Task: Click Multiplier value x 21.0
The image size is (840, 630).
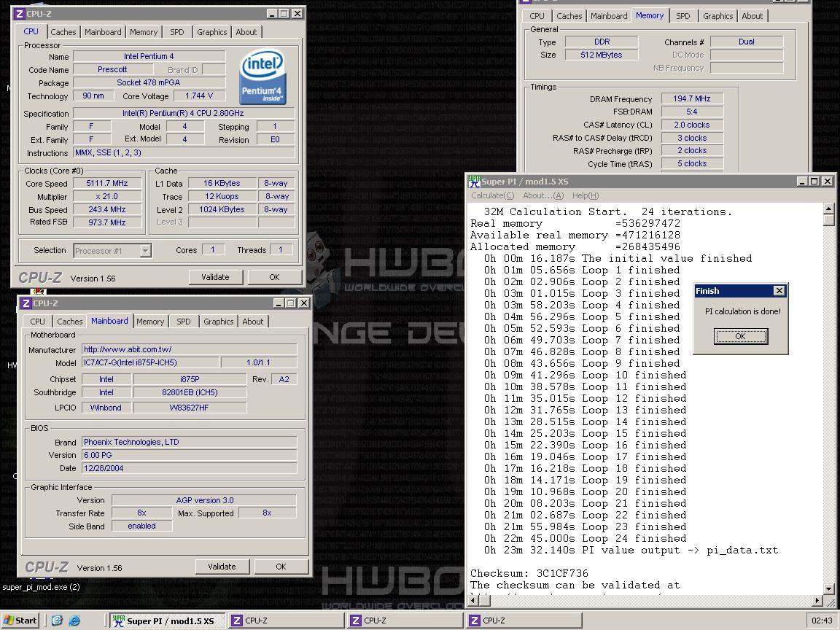Action: (107, 197)
